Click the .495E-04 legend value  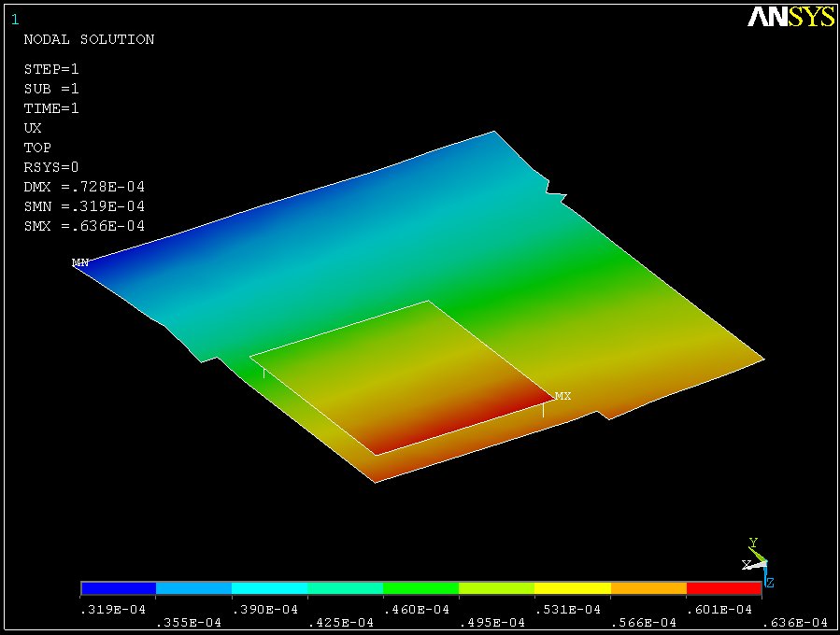point(492,623)
